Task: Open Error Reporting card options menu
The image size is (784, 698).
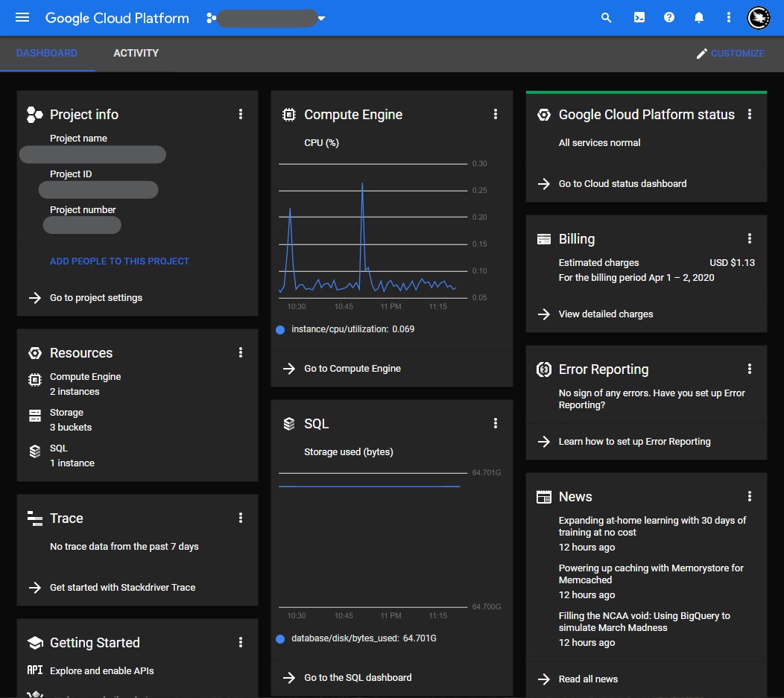Action: click(x=750, y=369)
